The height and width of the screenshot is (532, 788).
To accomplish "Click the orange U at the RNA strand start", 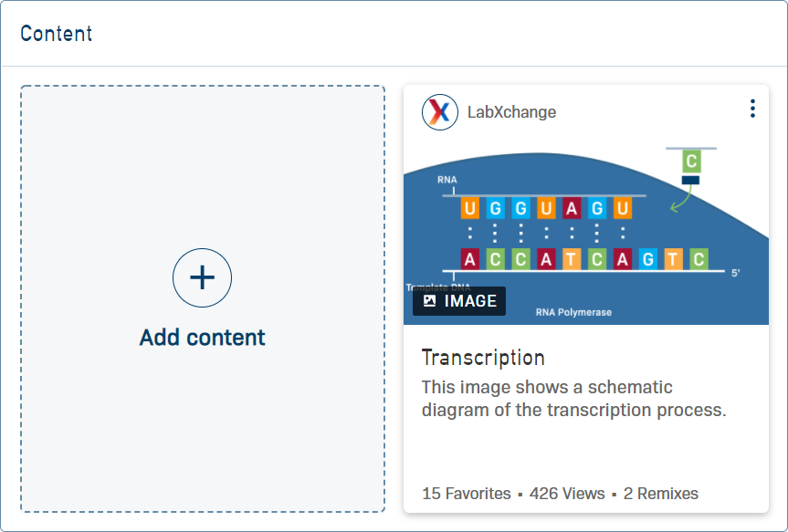I will click(469, 208).
